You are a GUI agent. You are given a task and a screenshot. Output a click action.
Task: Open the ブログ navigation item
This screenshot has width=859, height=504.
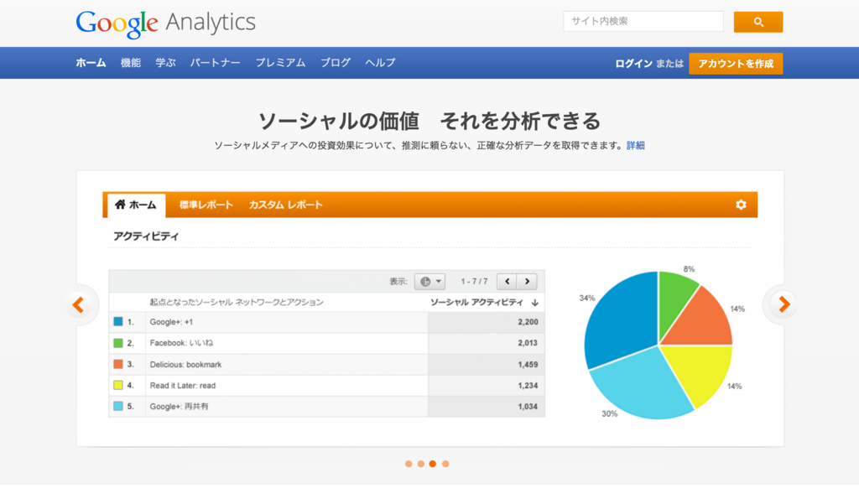(336, 63)
